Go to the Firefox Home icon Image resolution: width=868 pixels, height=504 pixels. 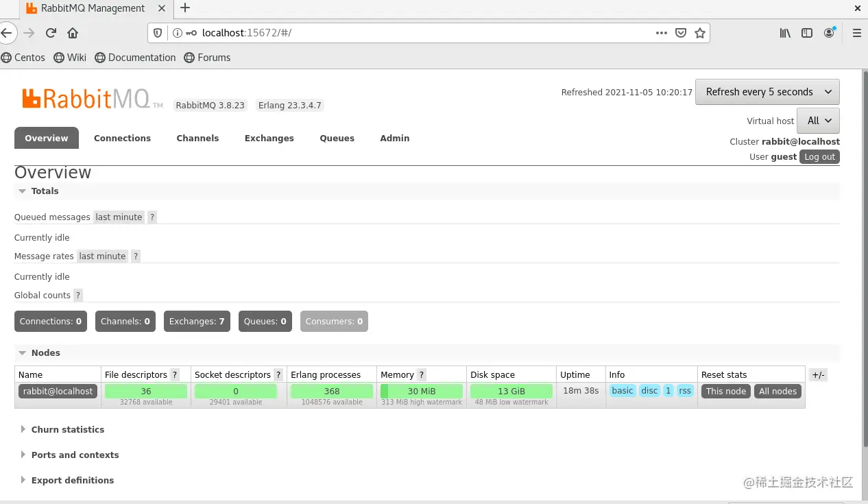[x=73, y=33]
